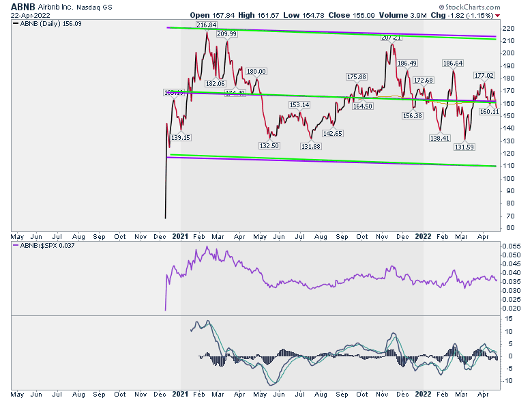
Task: Click the 2021 label on the bottom MACD axis
Action: pyautogui.click(x=180, y=394)
